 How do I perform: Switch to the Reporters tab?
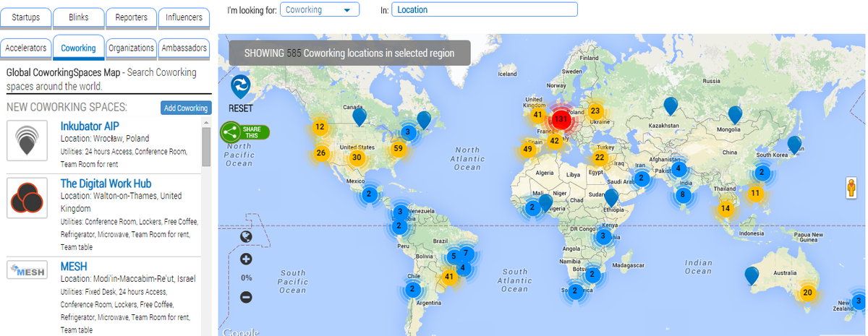tap(131, 17)
